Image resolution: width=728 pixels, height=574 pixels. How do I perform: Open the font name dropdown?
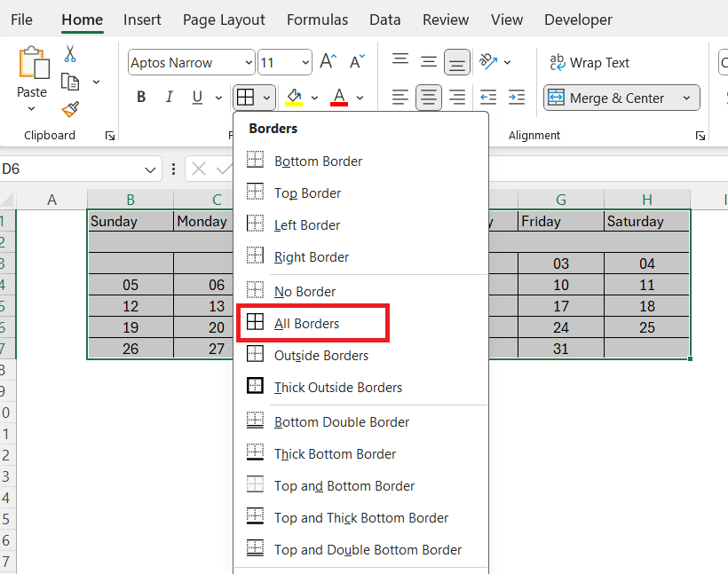tap(249, 62)
